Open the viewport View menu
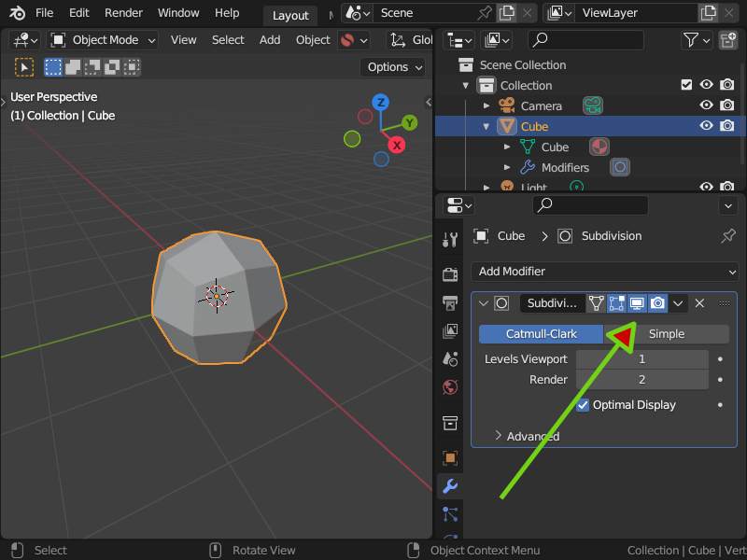Screen dimensions: 747x560 [x=183, y=40]
